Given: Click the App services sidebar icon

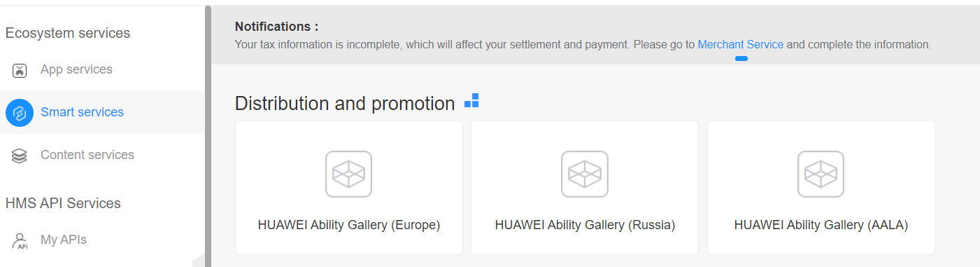Looking at the screenshot, I should click(20, 70).
